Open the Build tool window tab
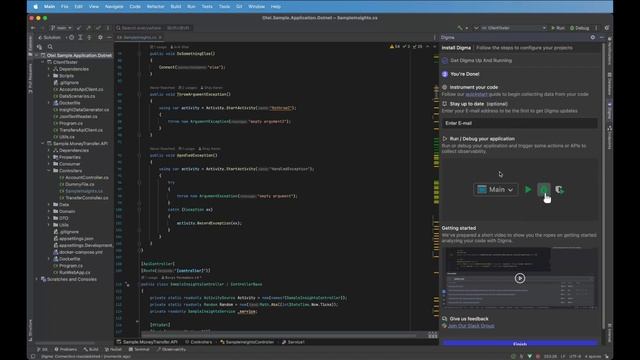The image size is (640, 360). point(91,349)
